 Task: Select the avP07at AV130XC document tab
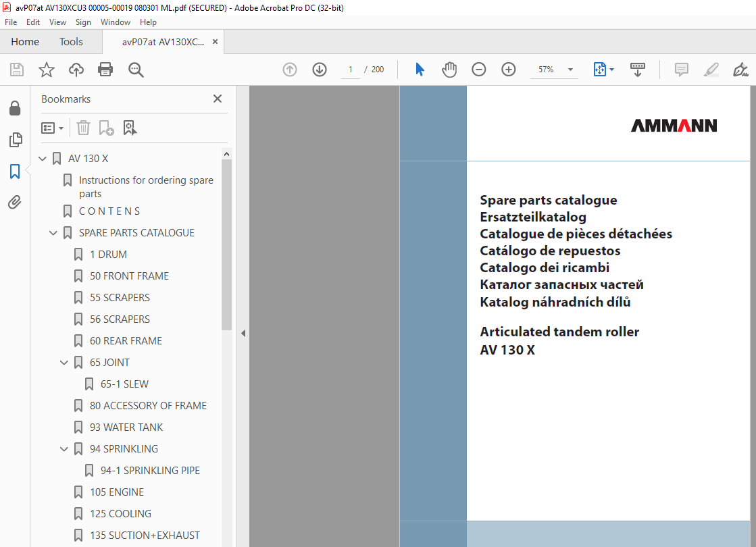pos(163,42)
